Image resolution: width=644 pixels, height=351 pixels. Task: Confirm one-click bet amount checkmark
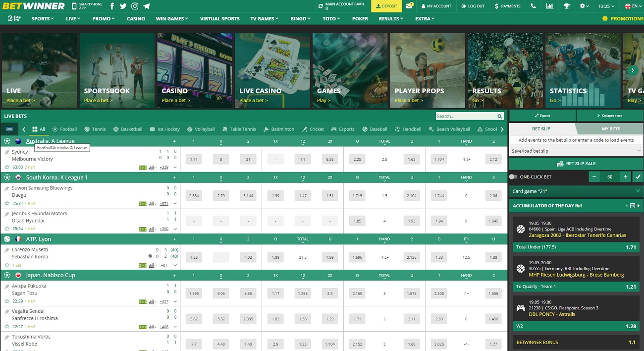click(638, 176)
